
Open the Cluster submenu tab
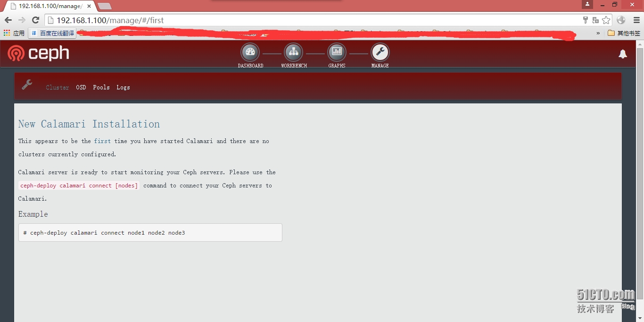(x=58, y=87)
